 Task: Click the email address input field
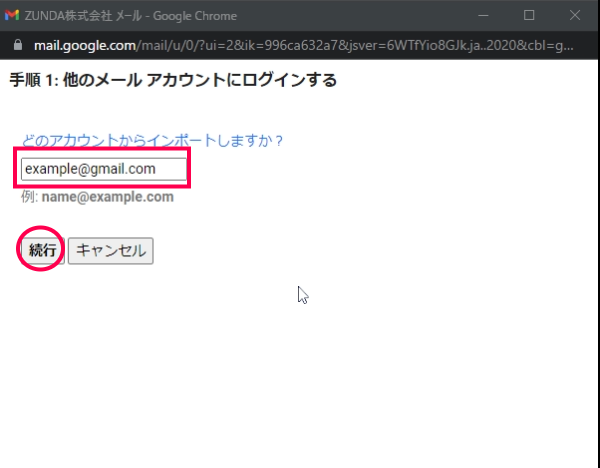tap(104, 169)
